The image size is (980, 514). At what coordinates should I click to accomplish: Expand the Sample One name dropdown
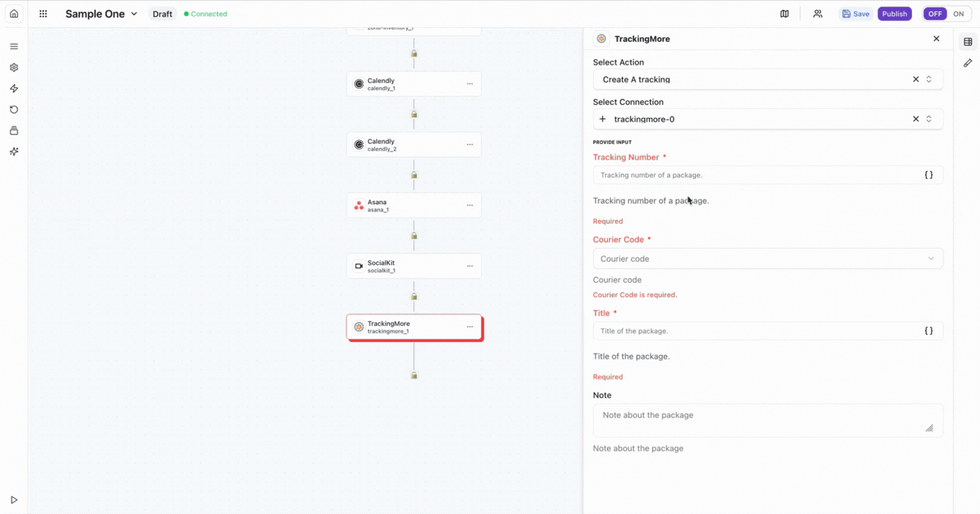coord(135,13)
